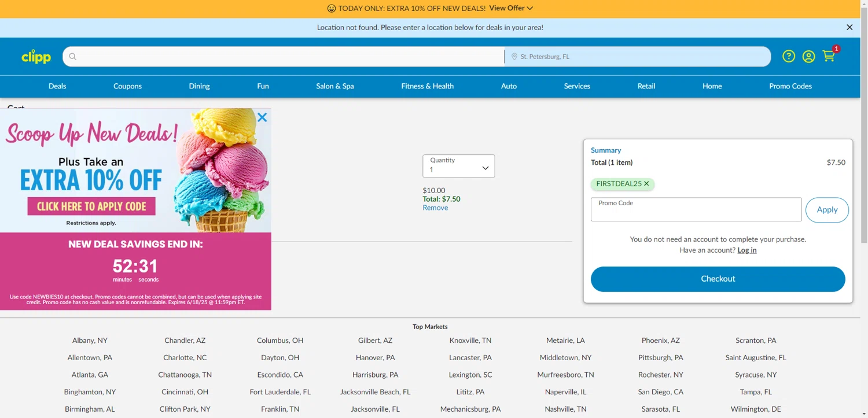868x418 pixels.
Task: Remove the FIRSTDEAL25 promo code
Action: click(646, 184)
